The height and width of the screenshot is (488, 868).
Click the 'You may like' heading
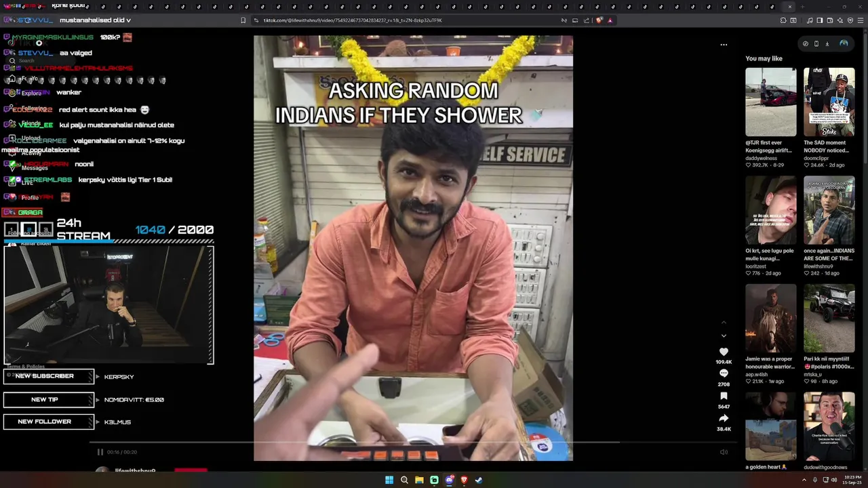pos(764,59)
